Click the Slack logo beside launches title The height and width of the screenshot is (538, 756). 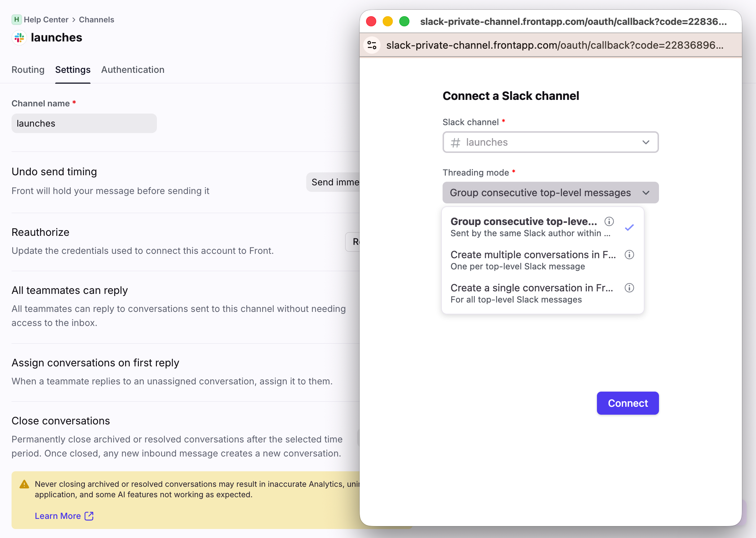[19, 38]
